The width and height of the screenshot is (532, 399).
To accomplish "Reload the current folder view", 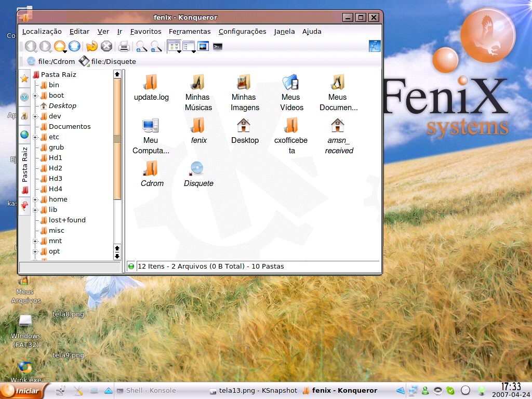I will [x=91, y=46].
